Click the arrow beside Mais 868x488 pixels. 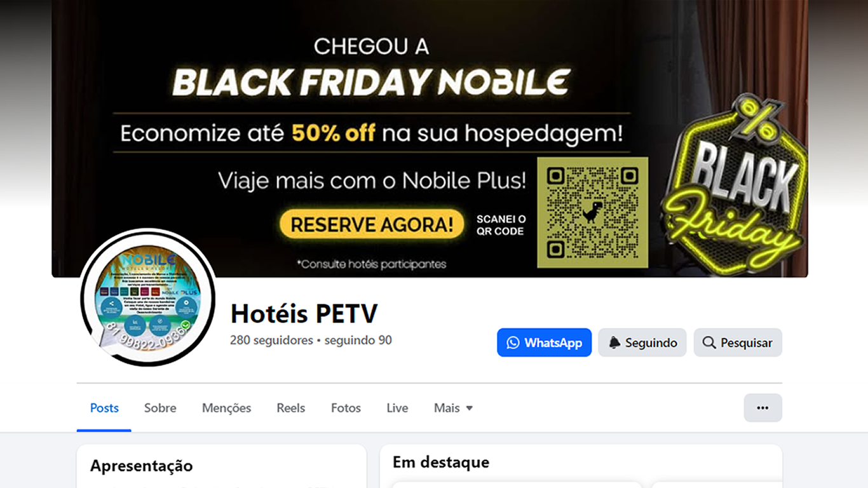(470, 408)
